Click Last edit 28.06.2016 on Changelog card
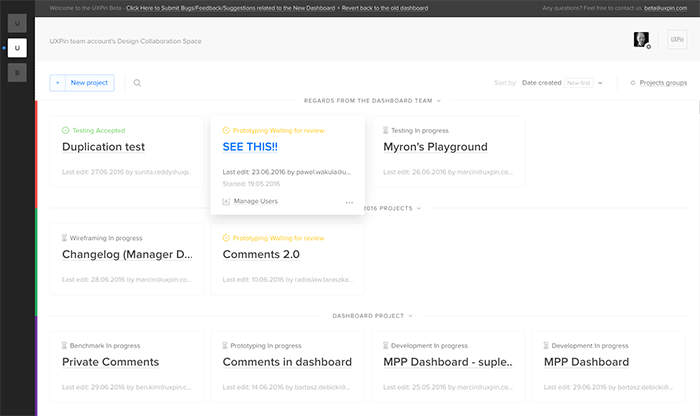Viewport: 700px width, 416px height. (x=127, y=279)
